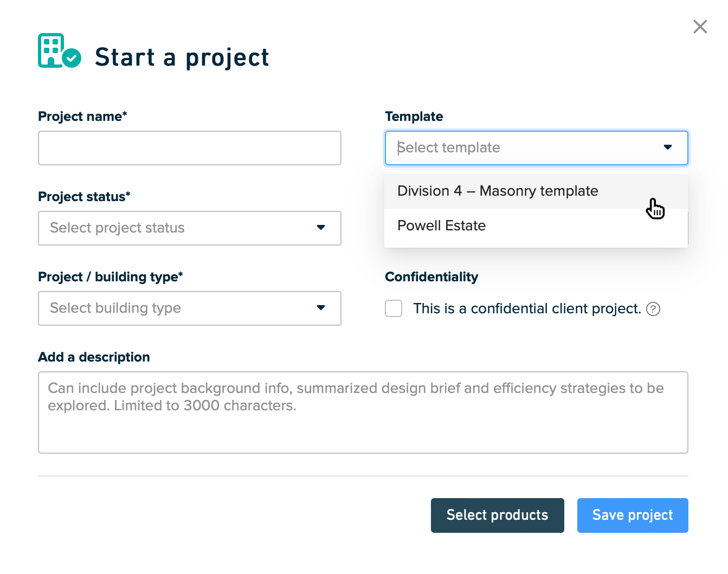The image size is (728, 574).
Task: Click the "This is a confidential client project." label
Action: pos(527,308)
